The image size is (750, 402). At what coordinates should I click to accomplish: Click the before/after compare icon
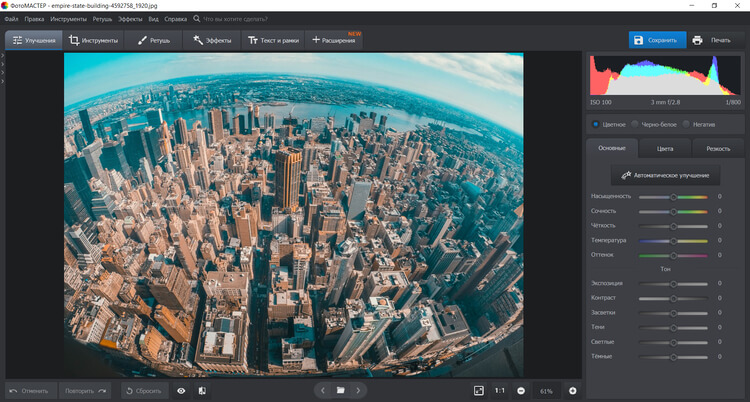201,390
